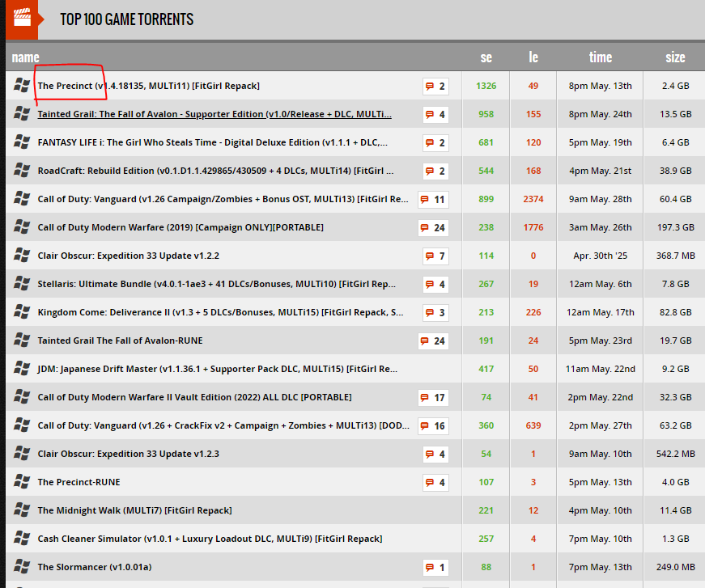
Task: Click seeders value 417 in JDM row
Action: pyautogui.click(x=486, y=369)
